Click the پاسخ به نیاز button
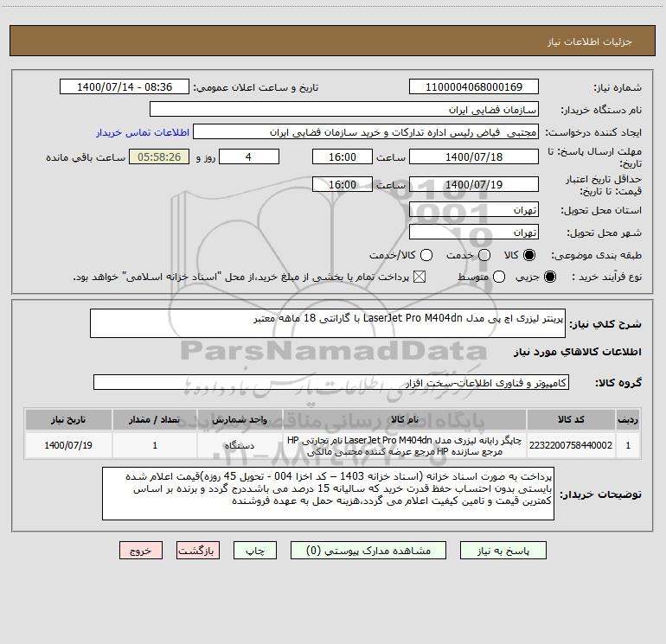Viewport: 666px width, 644px height. point(503,551)
